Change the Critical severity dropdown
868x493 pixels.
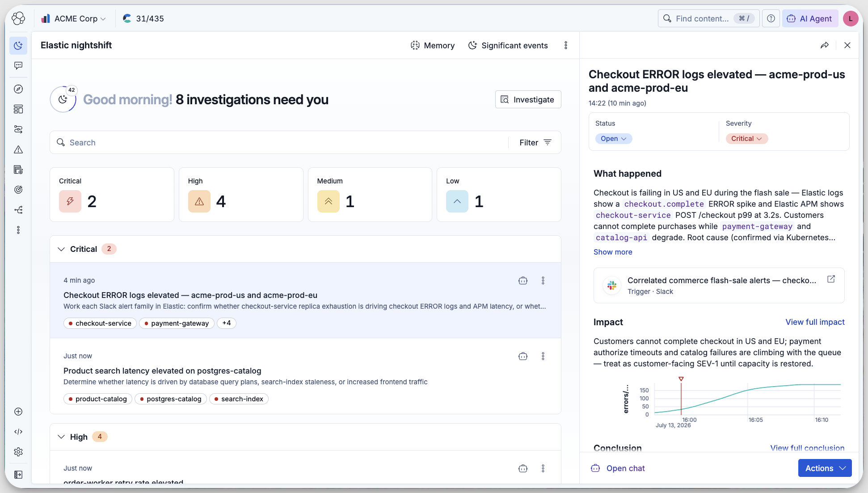point(746,139)
